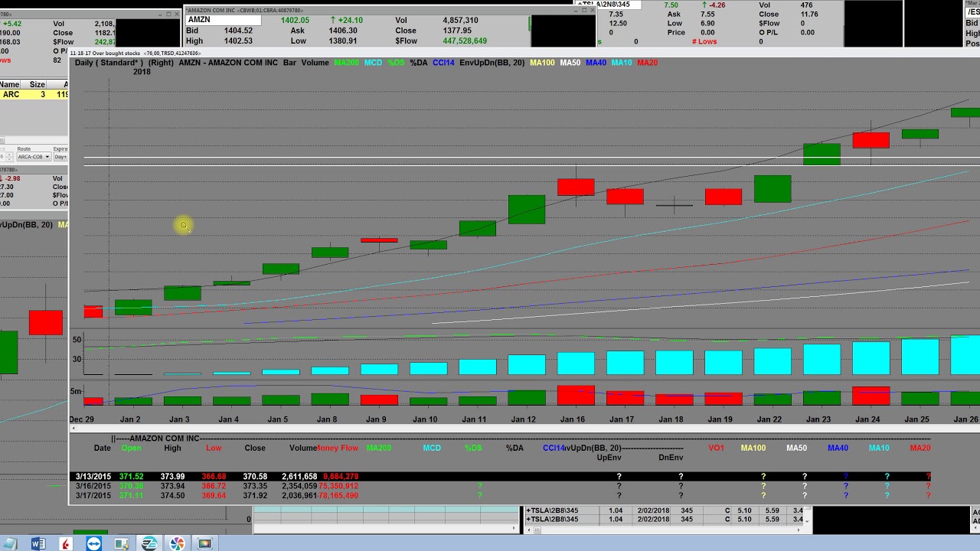Click the Close column header in data table
This screenshot has width=980, height=551.
[x=255, y=448]
